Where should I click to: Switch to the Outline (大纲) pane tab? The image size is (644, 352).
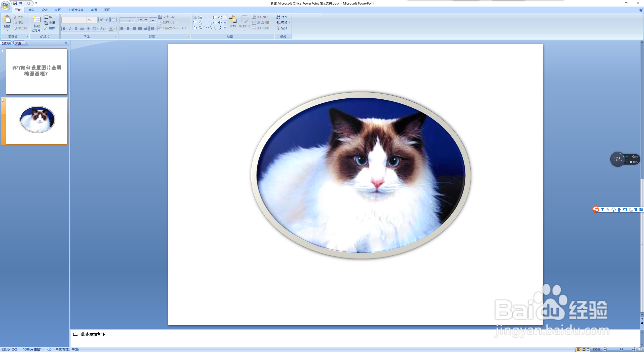click(18, 43)
